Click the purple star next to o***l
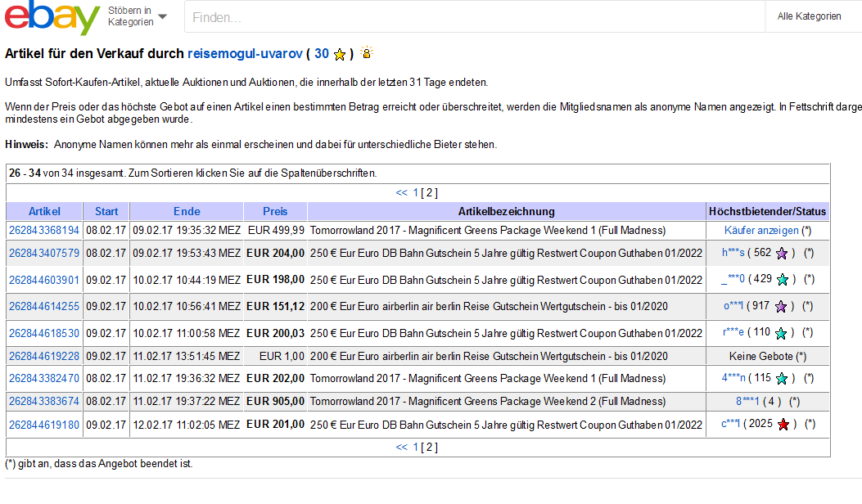The height and width of the screenshot is (504, 862). pos(782,307)
